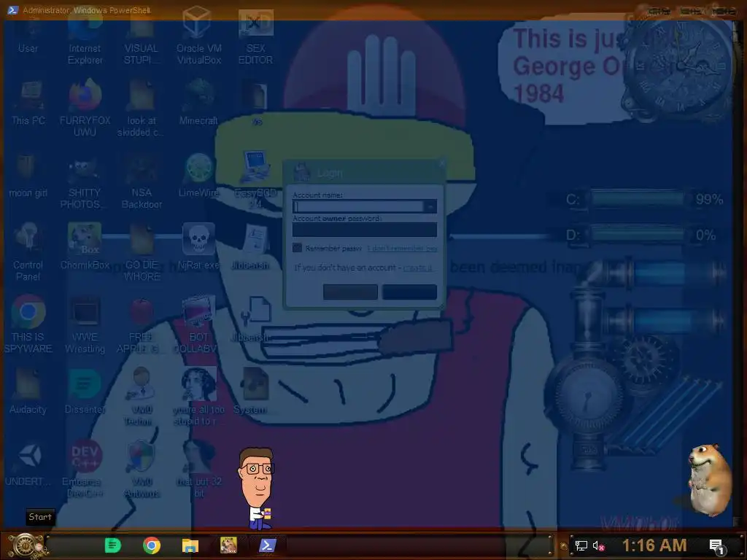Screen dimensions: 747x560
Task: Open the 'look at skidded c...' file
Action: point(141,109)
